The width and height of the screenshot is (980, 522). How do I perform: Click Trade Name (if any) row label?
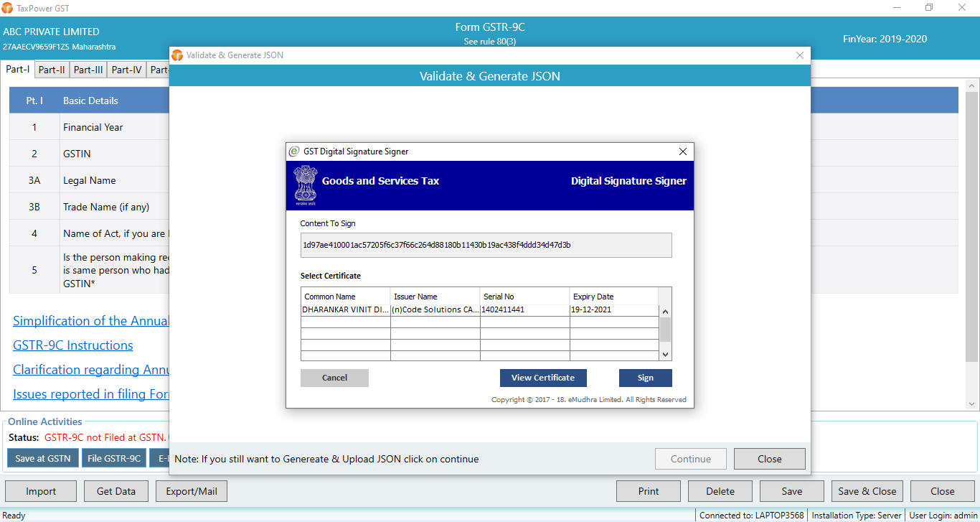click(106, 207)
